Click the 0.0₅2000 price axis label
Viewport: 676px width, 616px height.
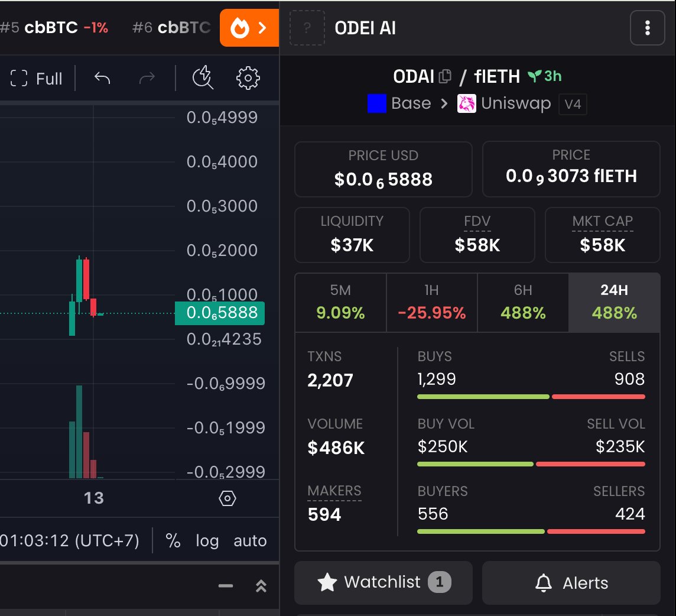click(222, 250)
